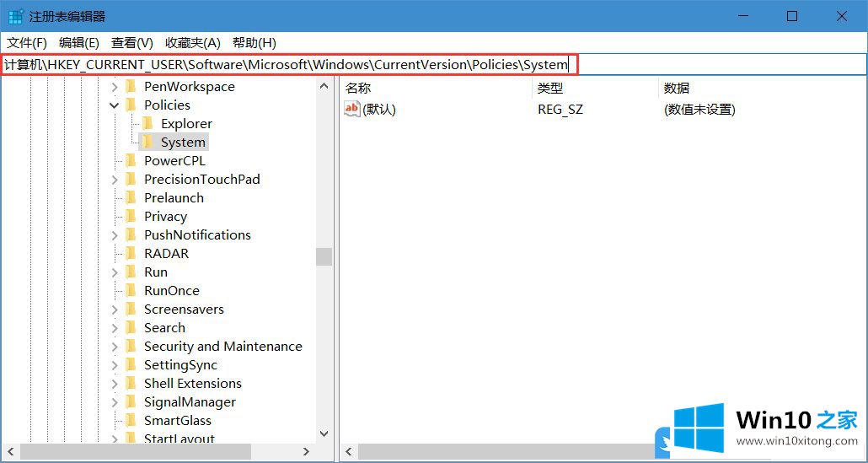Click the SignalManager folder icon
This screenshot has height=463, width=868.
(x=131, y=401)
